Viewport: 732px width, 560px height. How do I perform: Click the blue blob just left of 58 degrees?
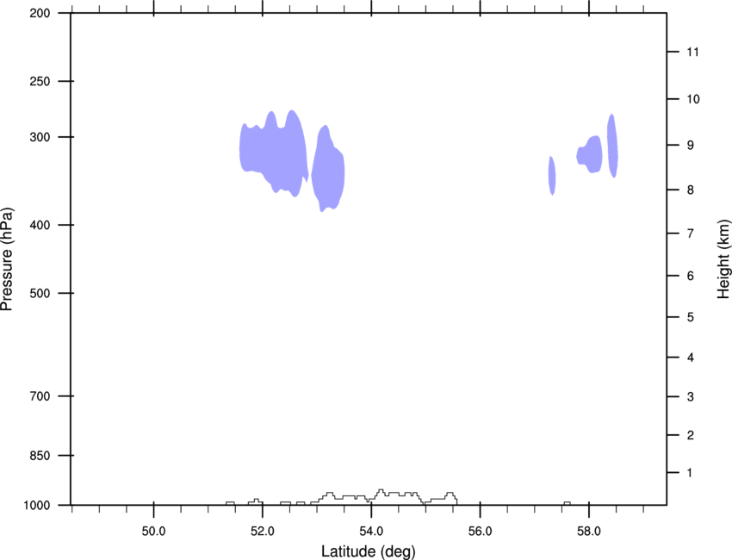[591, 154]
